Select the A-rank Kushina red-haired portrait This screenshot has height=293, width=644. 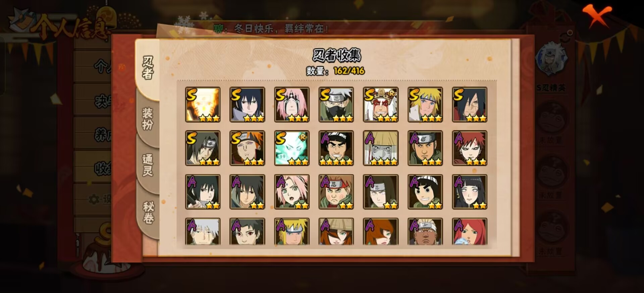(470, 232)
